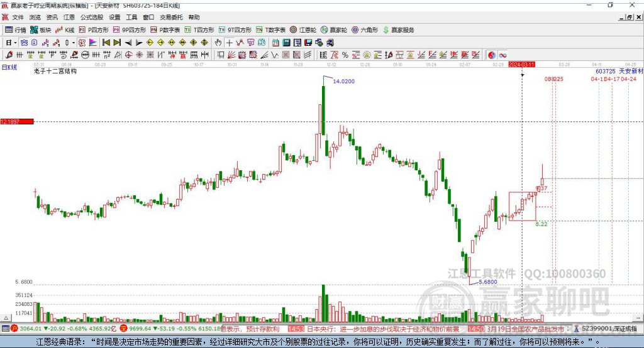Click the 14.0200 high price label
This screenshot has height=348, width=644.
344,81
